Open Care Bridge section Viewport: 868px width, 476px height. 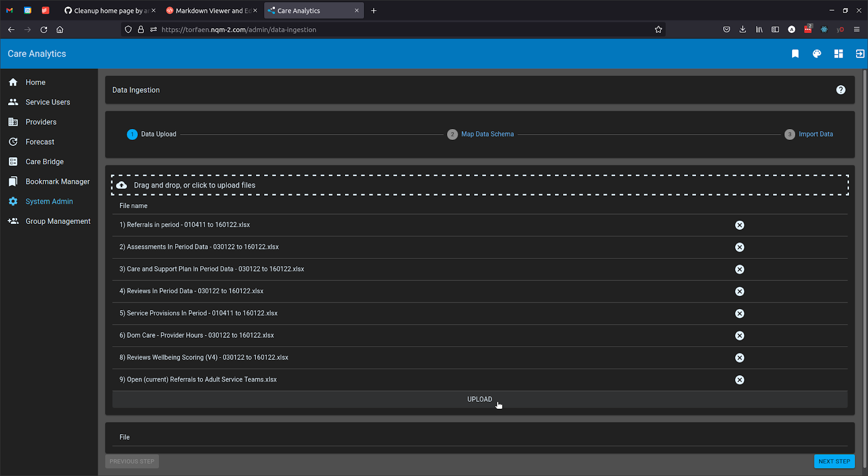point(49,162)
